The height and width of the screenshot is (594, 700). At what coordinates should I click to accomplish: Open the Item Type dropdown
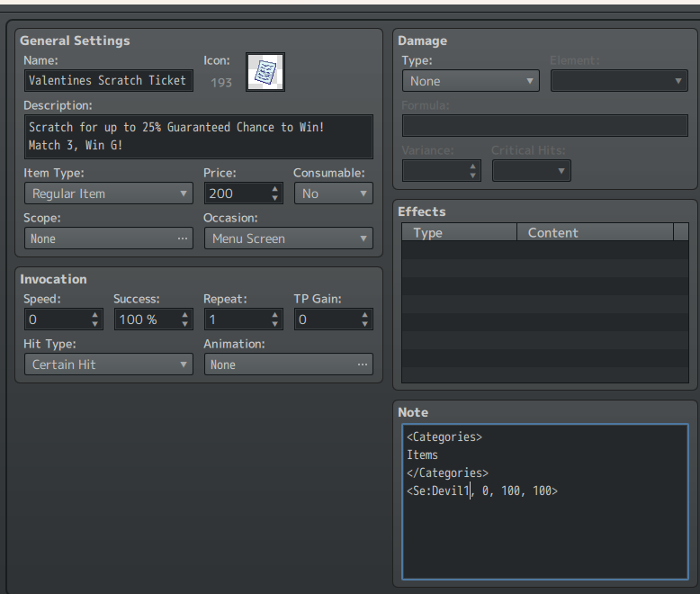[109, 193]
